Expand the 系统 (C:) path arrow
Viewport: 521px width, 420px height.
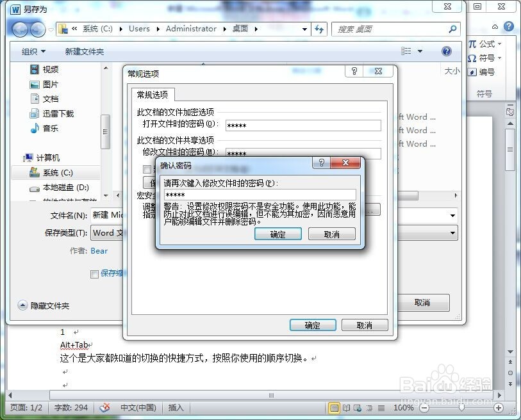click(x=121, y=29)
